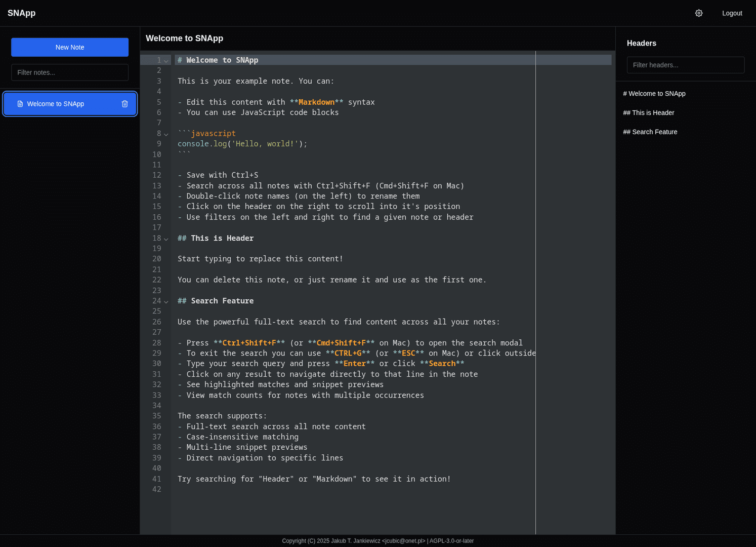Viewport: 756px width, 547px height.
Task: Create a note with the New Note button
Action: coord(69,47)
